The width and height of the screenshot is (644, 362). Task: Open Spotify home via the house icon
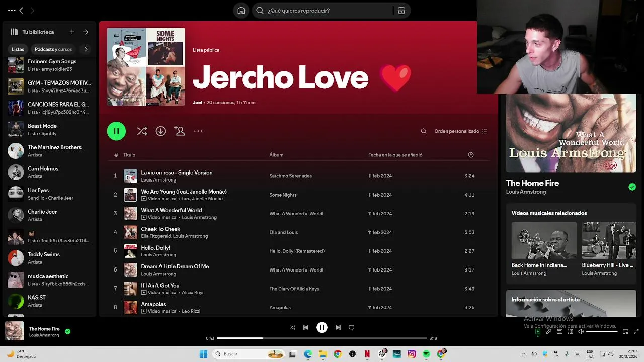tap(241, 10)
